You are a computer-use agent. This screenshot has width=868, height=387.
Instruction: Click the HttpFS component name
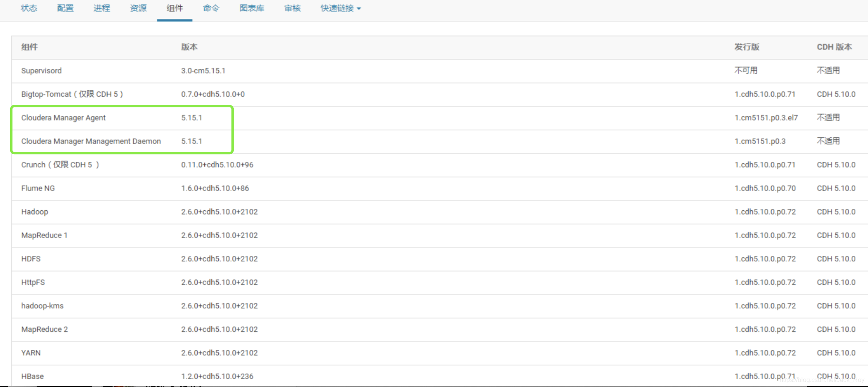pyautogui.click(x=33, y=283)
